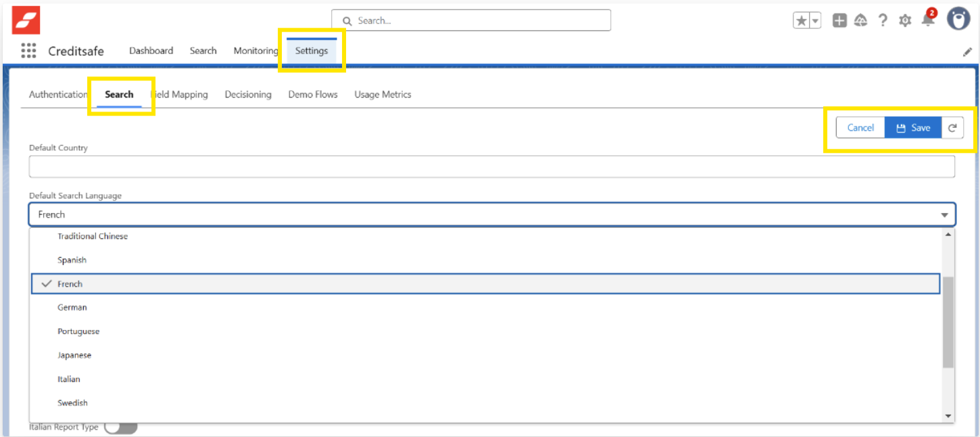Go to the Search navigation tab next to Dashboard
Image resolution: width=980 pixels, height=437 pixels.
click(203, 51)
